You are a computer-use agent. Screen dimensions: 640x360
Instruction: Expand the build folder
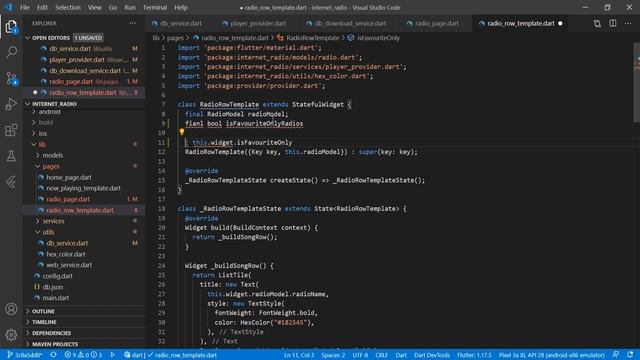tap(46, 122)
